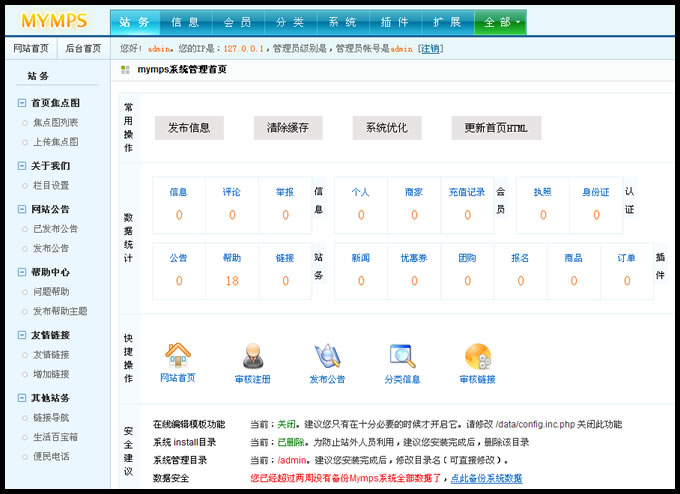
Task: Click the 更新首页HTML button
Action: point(497,128)
